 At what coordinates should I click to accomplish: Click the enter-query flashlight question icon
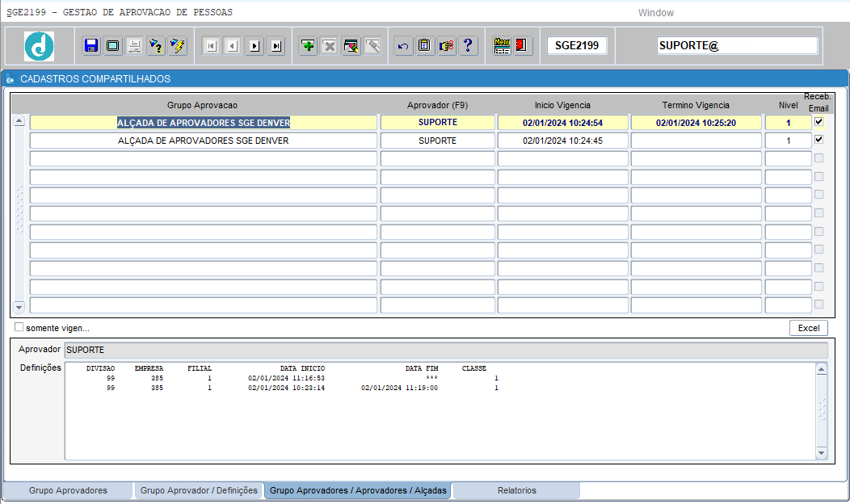tap(156, 45)
